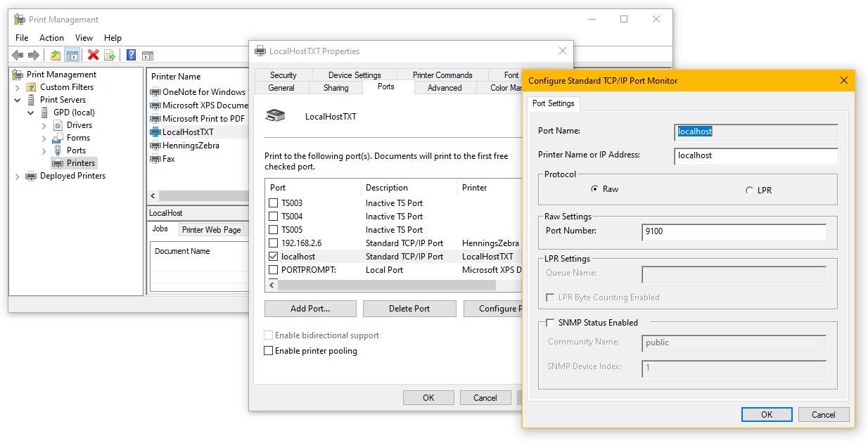Click the Print Management title bar icon
The image size is (868, 443).
point(20,20)
